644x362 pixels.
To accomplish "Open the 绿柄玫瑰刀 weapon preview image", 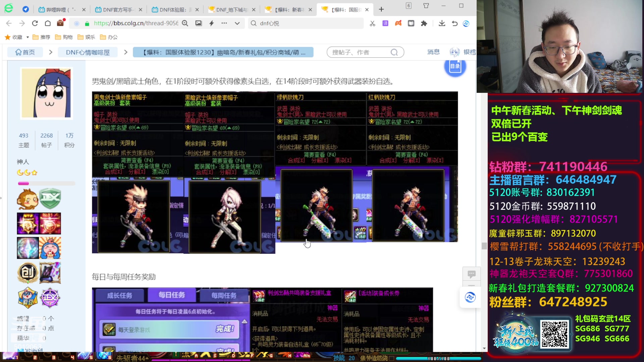I will 321,167.
